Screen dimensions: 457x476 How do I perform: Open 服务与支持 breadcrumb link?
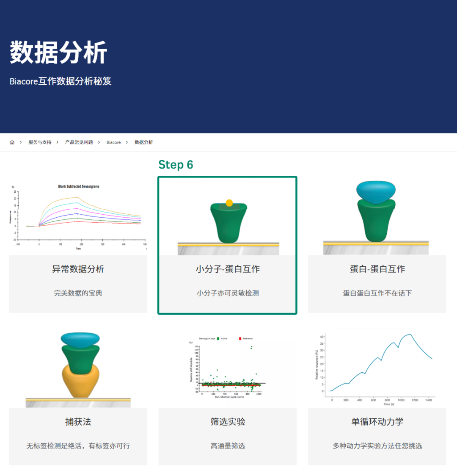(40, 142)
